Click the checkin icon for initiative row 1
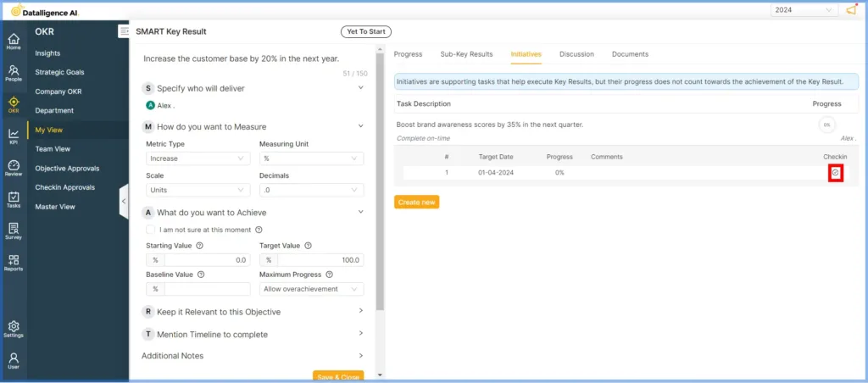Image resolution: width=868 pixels, height=383 pixels. (x=835, y=173)
